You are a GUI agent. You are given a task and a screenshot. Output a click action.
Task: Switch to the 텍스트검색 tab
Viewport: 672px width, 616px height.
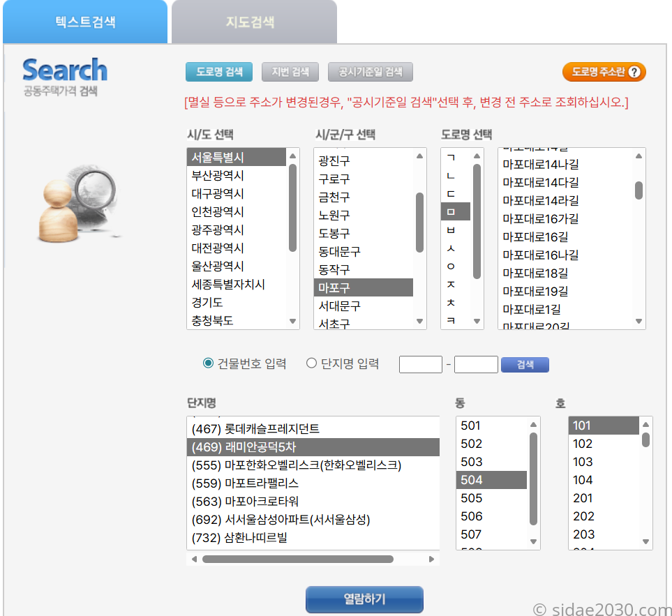pos(85,22)
